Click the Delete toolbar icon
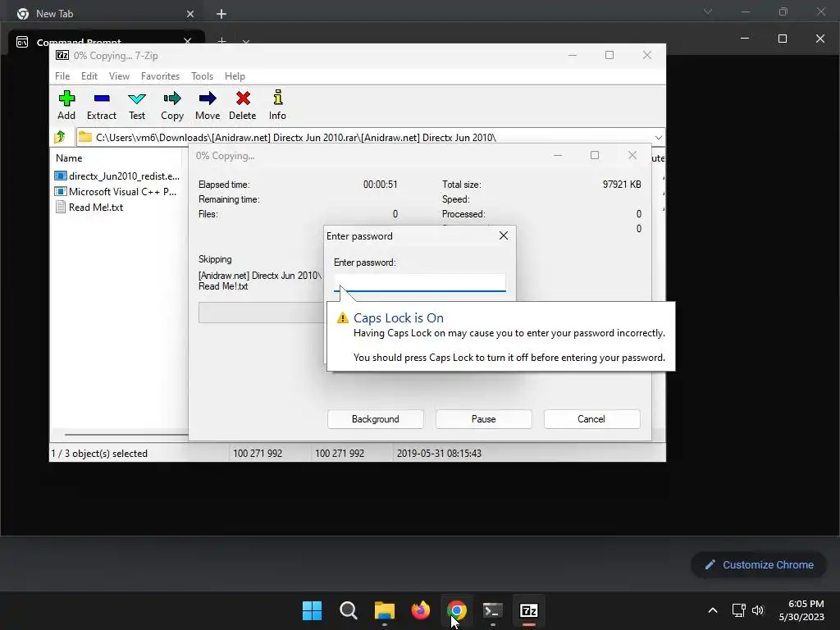Screen dimensions: 840x630 click(243, 98)
